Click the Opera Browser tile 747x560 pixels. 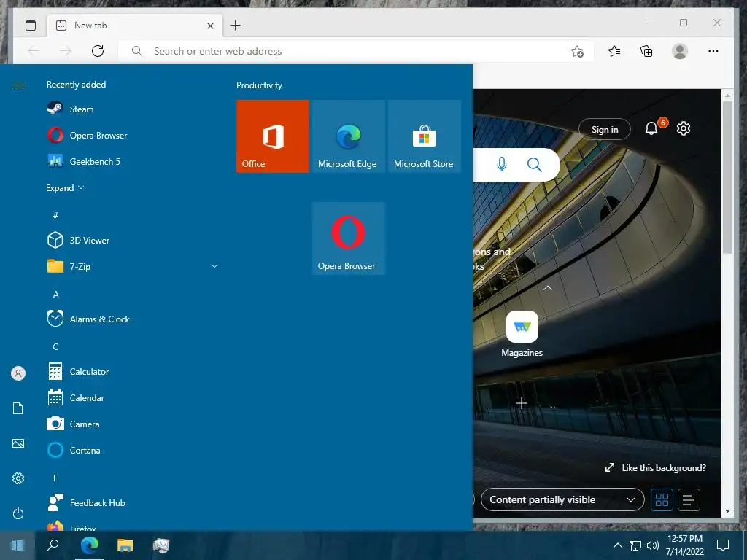pos(349,238)
